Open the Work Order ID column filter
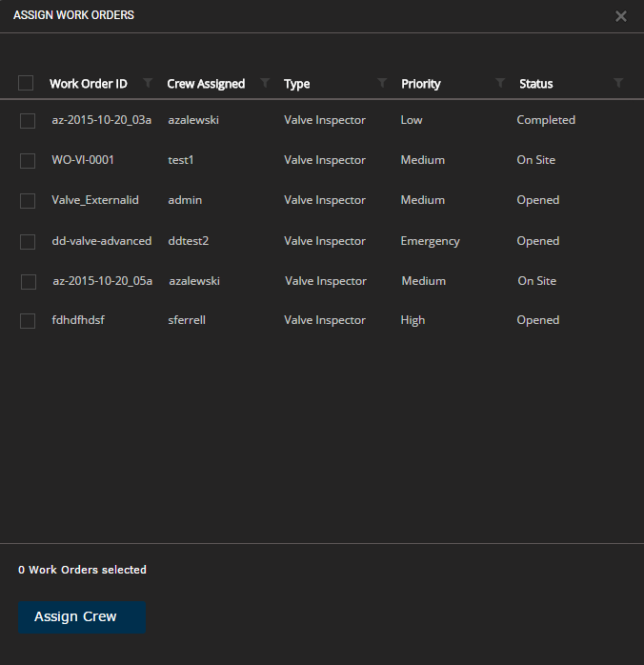Image resolution: width=644 pixels, height=665 pixels. (x=148, y=83)
